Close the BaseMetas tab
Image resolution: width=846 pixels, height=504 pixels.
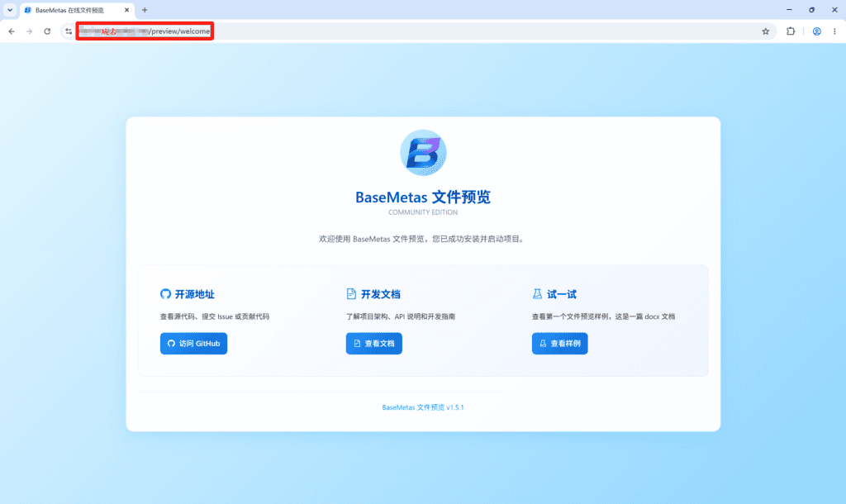[x=126, y=10]
